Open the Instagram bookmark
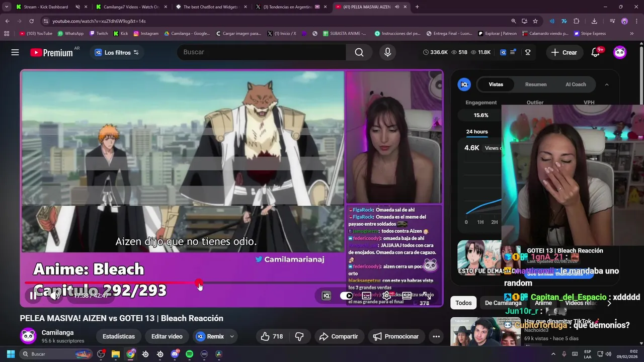 pos(145,34)
